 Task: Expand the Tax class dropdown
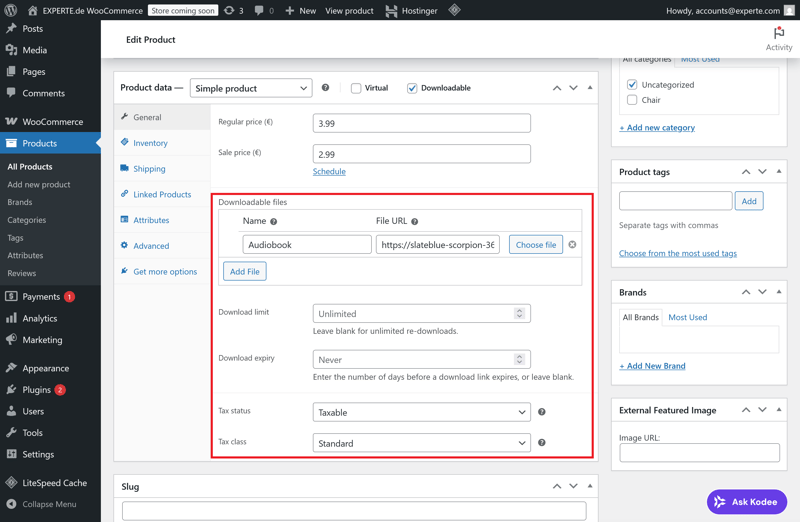pos(421,443)
